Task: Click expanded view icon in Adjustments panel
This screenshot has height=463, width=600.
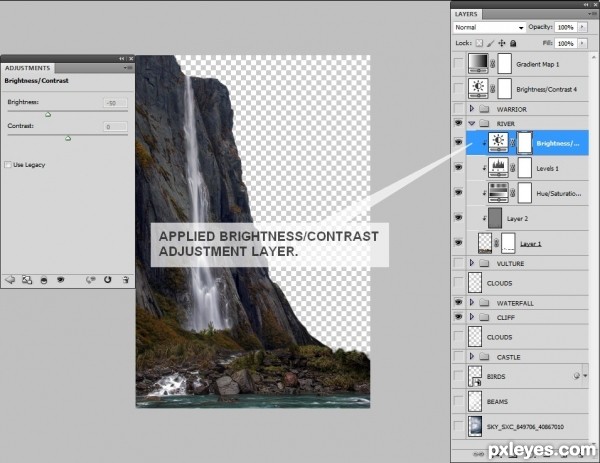Action: (27, 280)
